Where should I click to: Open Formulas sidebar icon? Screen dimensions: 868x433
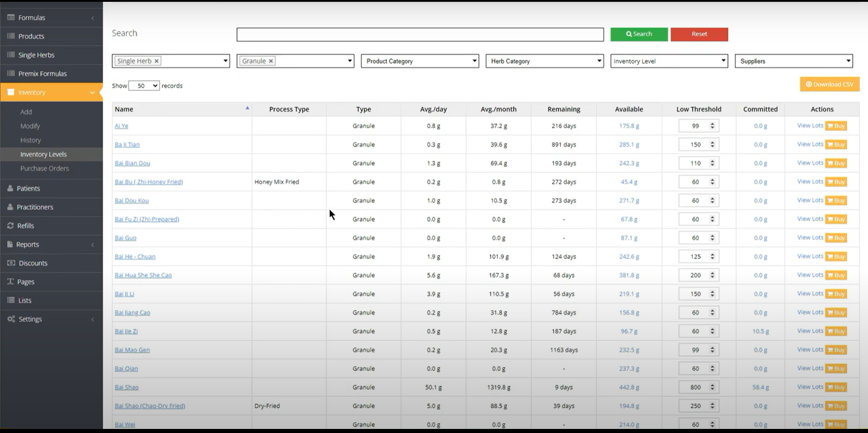(x=11, y=18)
